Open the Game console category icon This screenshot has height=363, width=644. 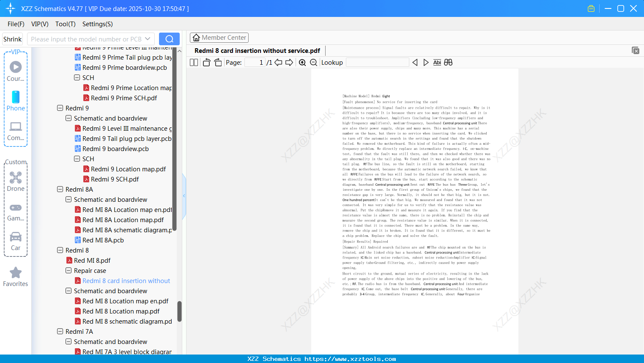[16, 212]
